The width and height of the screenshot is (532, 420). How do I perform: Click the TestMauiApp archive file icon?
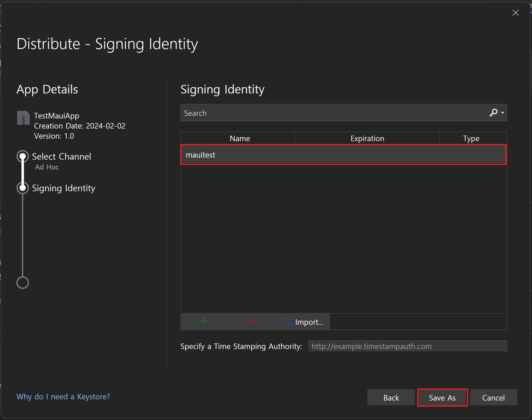23,118
